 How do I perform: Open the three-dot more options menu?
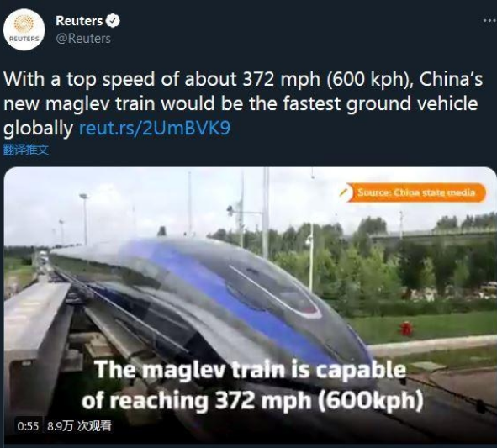tap(489, 21)
